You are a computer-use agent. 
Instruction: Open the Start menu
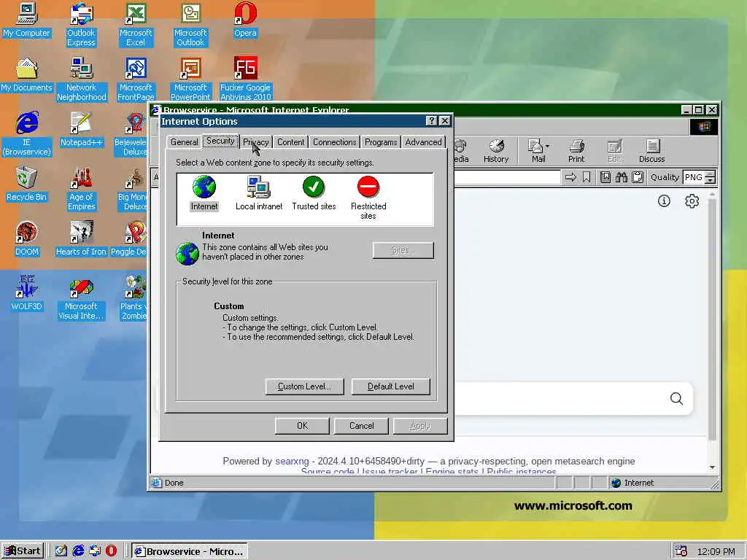click(23, 551)
